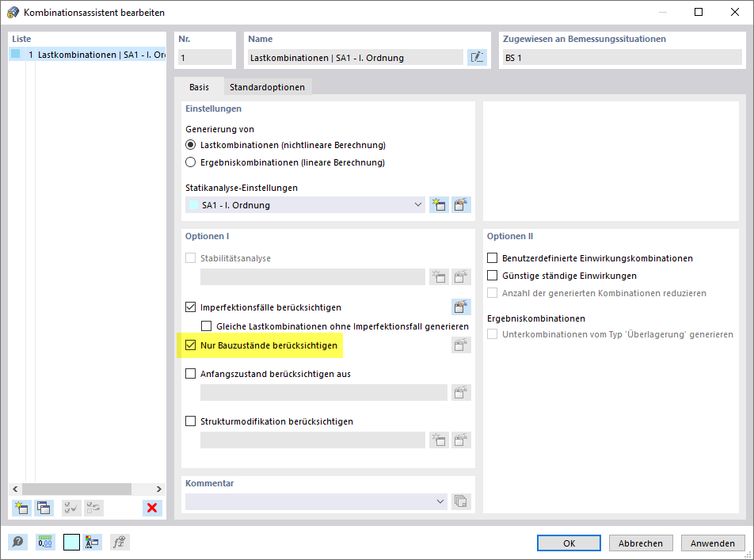Click new icon beside Strukturmodifikation field
The height and width of the screenshot is (560, 754).
click(439, 440)
